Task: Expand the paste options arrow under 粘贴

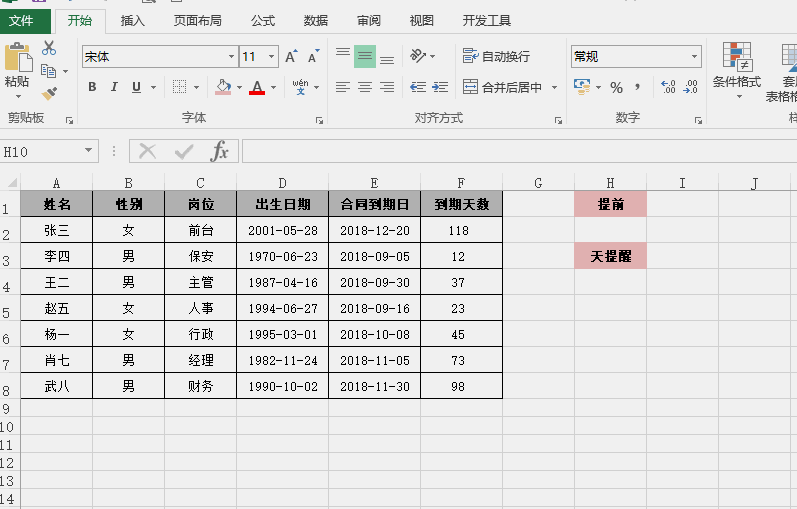Action: click(x=18, y=97)
